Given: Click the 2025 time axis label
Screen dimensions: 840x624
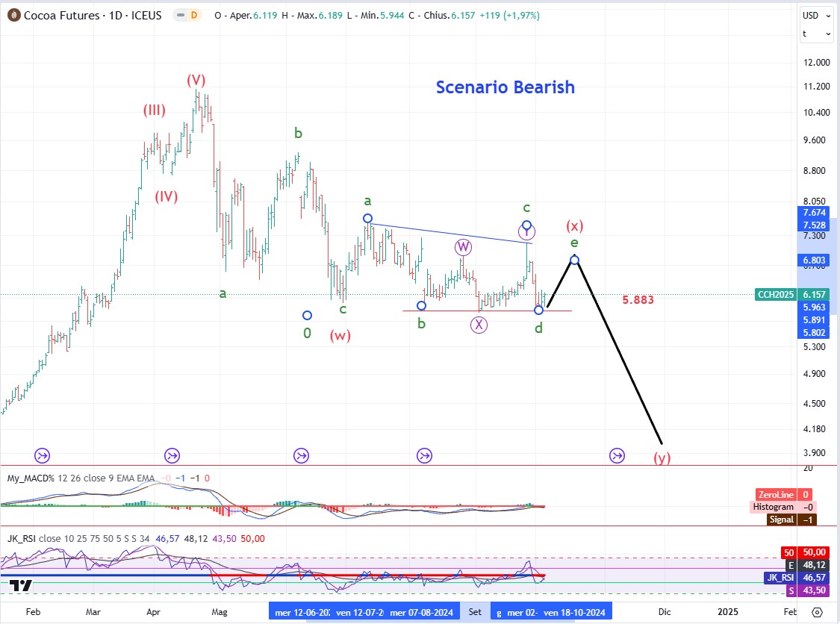Looking at the screenshot, I should click(x=727, y=611).
